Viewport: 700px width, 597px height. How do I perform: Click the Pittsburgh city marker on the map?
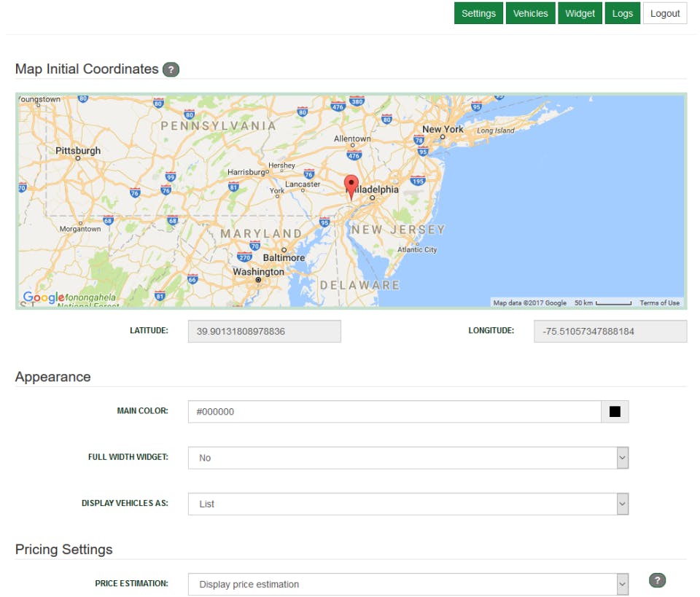(x=78, y=158)
